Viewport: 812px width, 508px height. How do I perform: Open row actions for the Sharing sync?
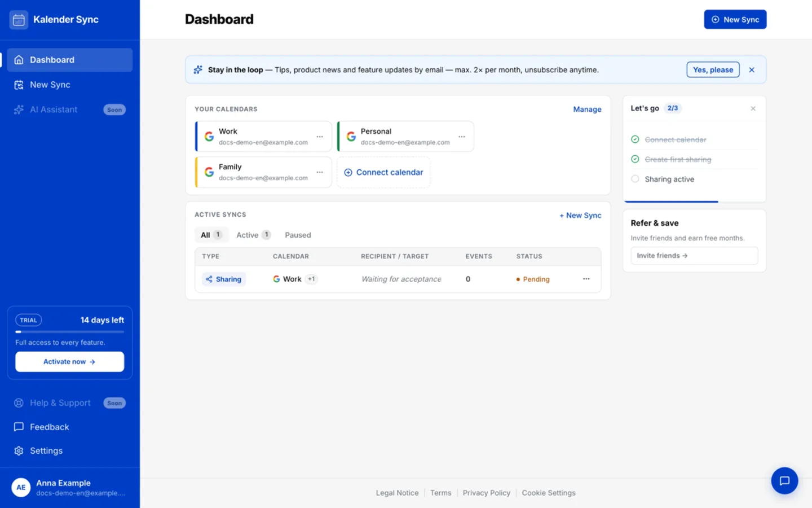586,279
